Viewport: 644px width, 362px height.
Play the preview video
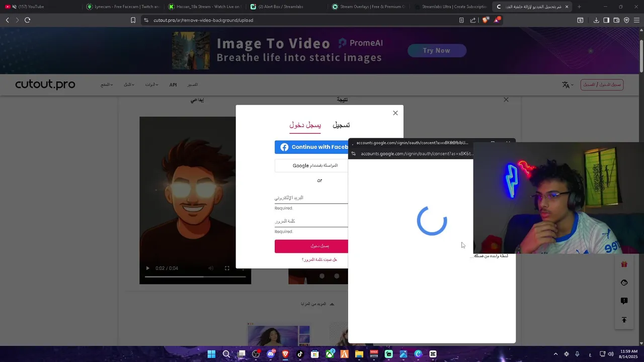147,268
